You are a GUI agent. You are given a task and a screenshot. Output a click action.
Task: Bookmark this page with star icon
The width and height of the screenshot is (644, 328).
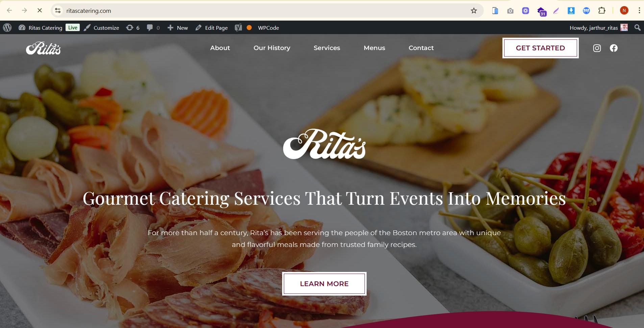(x=474, y=10)
